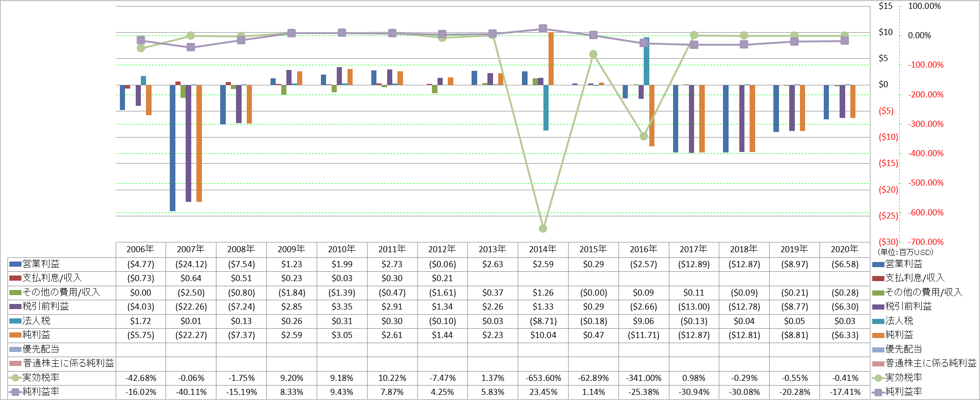Image resolution: width=980 pixels, height=400 pixels.
Task: Click cell $1.72 for 2006 法人税
Action: pos(140,321)
